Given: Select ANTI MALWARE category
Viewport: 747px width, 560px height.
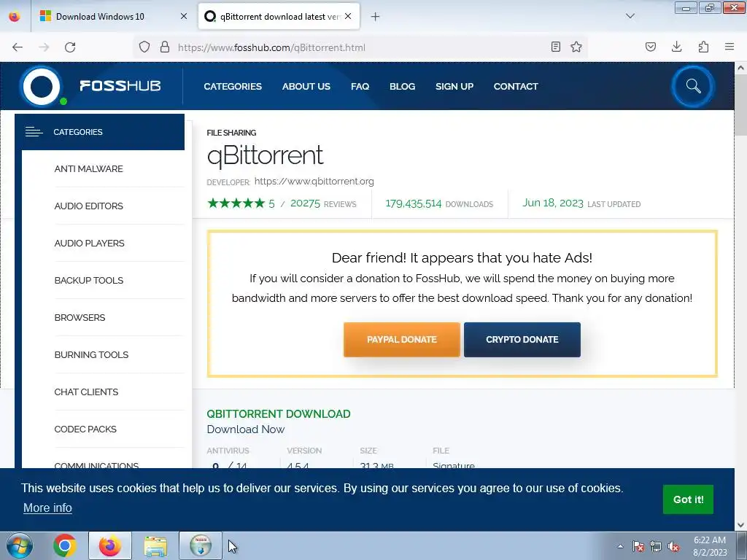Looking at the screenshot, I should (88, 168).
